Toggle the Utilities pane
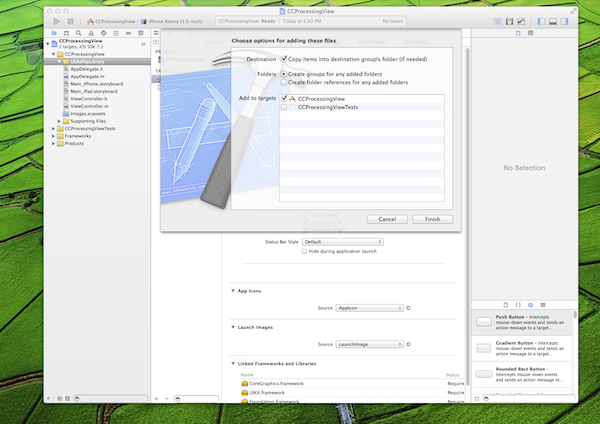Image resolution: width=600 pixels, height=424 pixels. [562, 20]
